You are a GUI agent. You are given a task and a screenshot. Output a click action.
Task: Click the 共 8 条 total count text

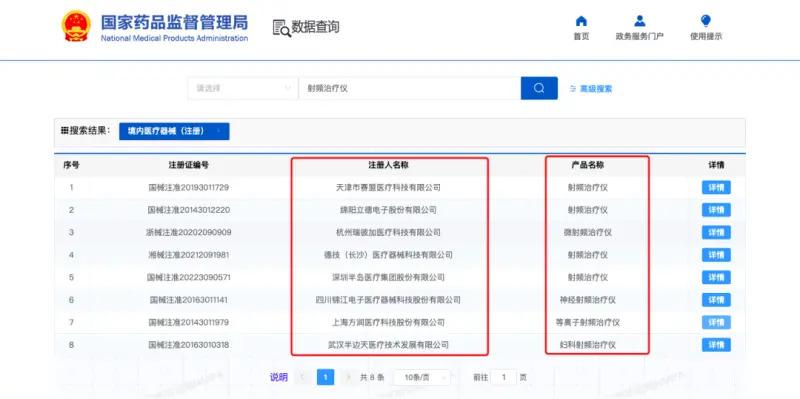(372, 378)
